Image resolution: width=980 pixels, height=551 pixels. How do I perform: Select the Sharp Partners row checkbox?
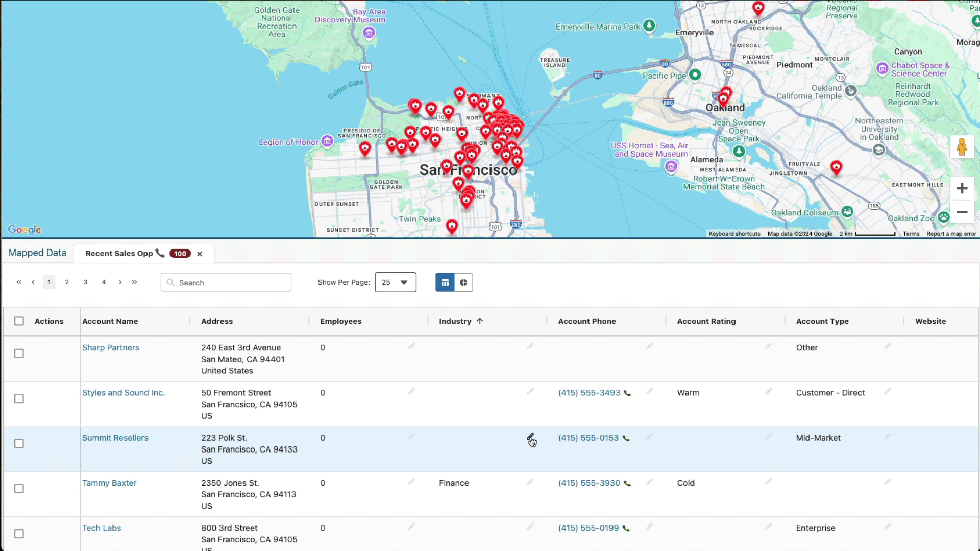19,354
